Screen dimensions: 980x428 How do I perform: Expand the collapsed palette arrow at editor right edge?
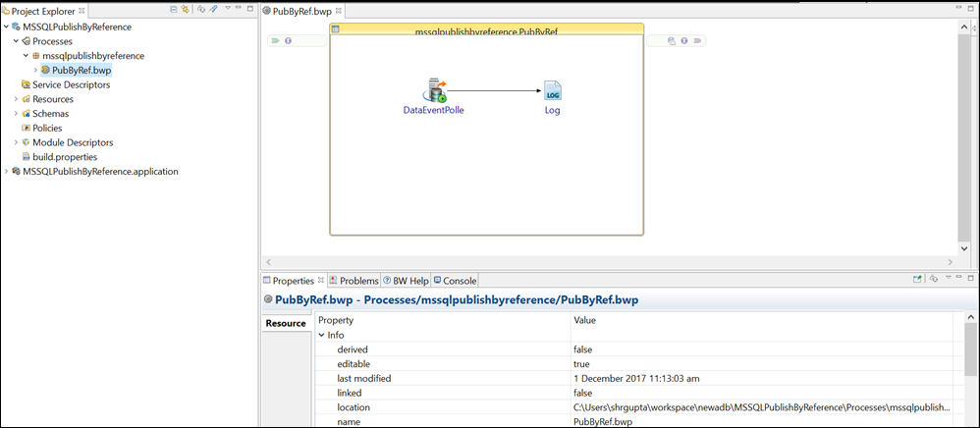(976, 28)
